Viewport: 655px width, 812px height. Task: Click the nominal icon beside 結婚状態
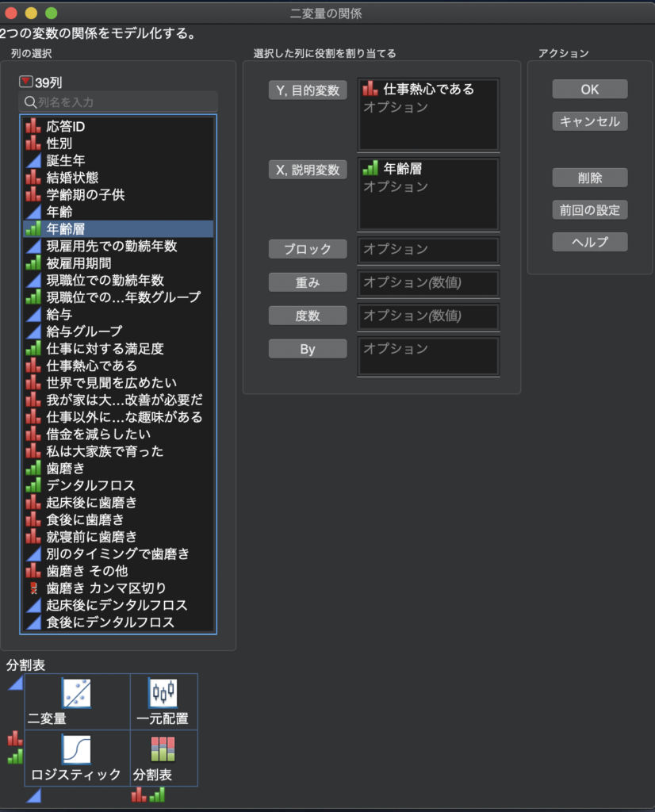tap(33, 178)
